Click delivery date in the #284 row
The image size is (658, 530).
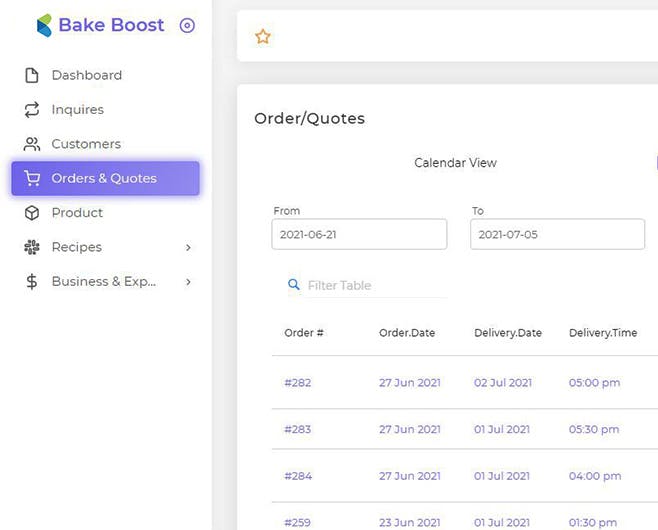[x=502, y=476]
